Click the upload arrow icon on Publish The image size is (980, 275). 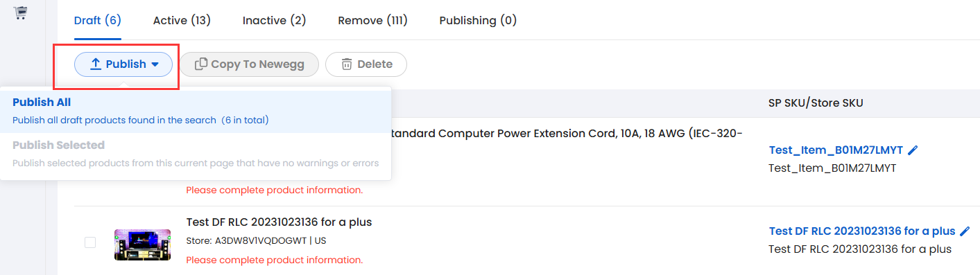tap(96, 64)
